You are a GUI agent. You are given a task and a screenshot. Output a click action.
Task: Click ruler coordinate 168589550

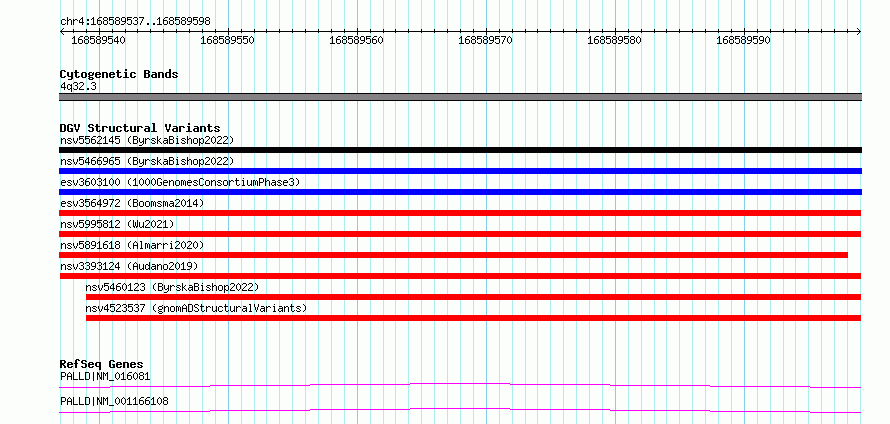(x=228, y=41)
